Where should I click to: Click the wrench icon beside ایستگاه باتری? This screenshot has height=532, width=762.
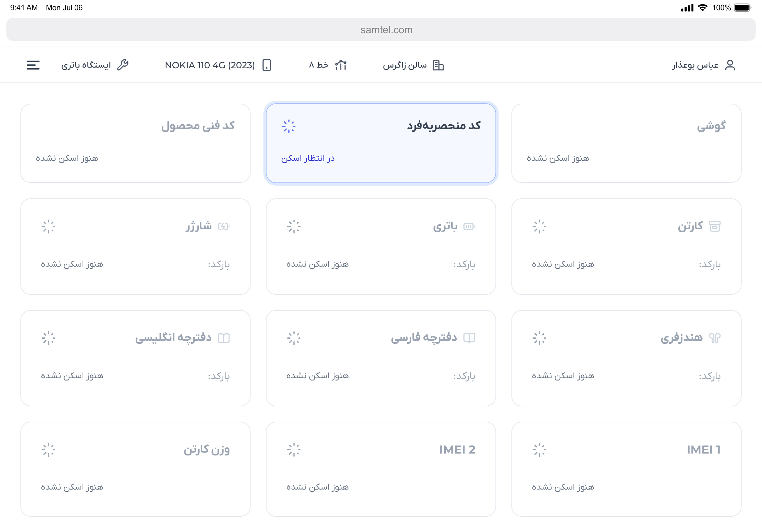pyautogui.click(x=123, y=65)
